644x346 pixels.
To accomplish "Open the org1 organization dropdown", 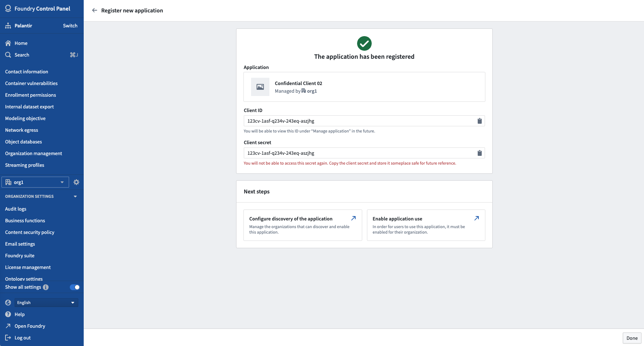I will (35, 182).
